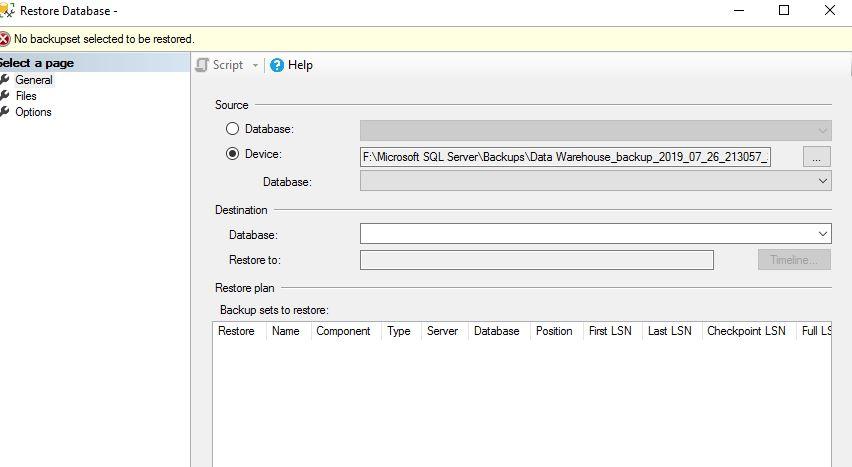
Task: Click the red error icon in message bar
Action: tap(4, 39)
